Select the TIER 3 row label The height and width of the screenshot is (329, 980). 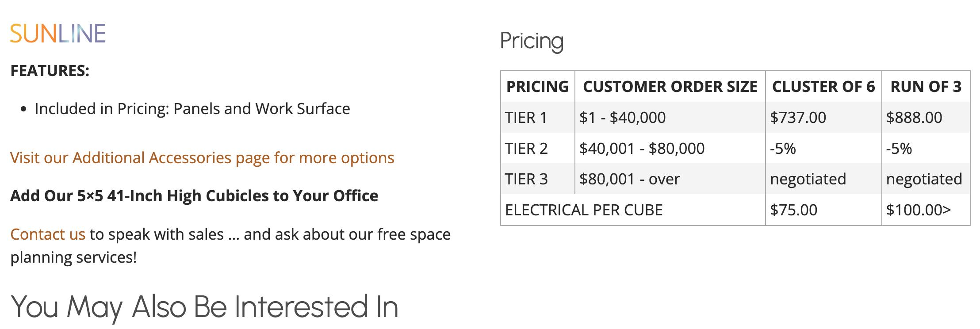click(x=526, y=179)
